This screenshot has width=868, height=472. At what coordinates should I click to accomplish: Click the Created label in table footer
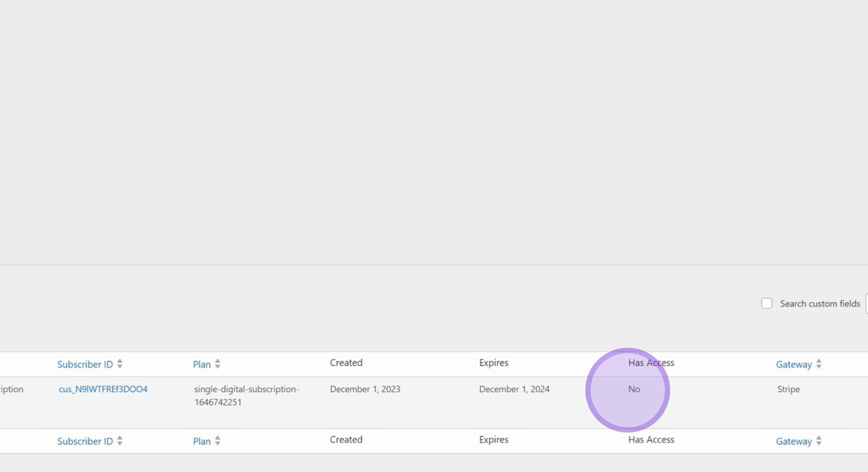point(346,440)
